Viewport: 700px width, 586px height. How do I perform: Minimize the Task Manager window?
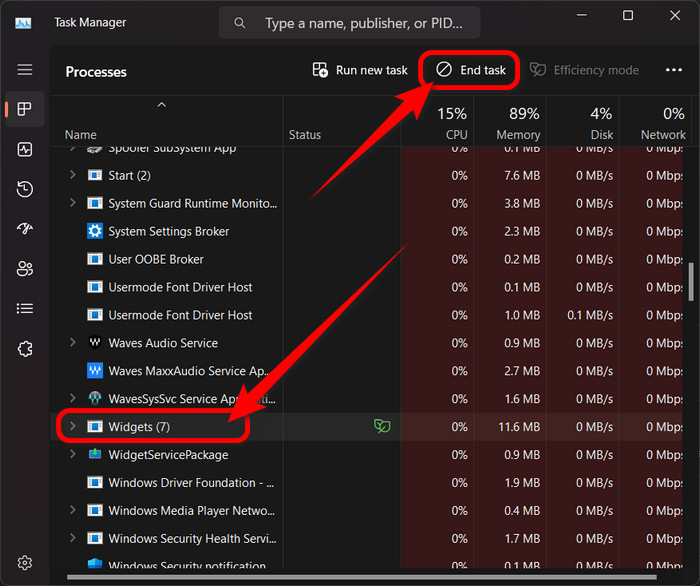(x=581, y=15)
